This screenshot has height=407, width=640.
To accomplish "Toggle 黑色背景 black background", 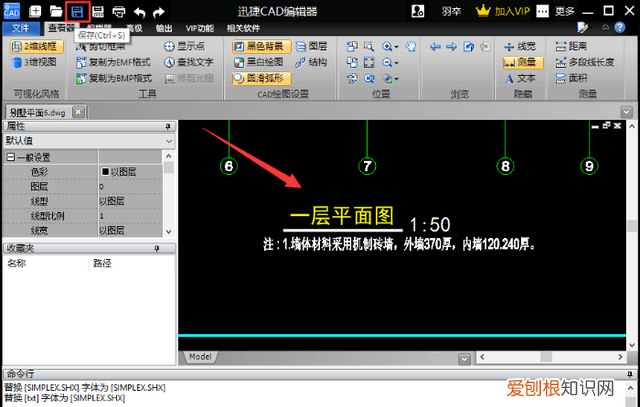I will point(262,46).
